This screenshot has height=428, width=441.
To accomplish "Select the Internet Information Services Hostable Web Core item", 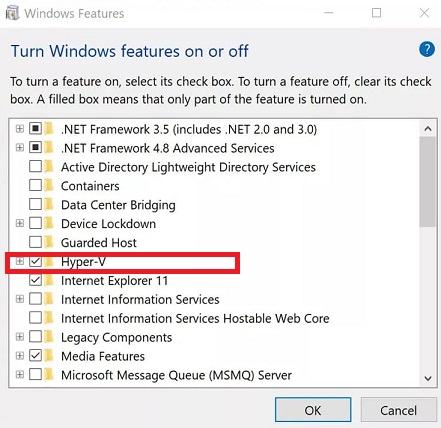I will [195, 318].
